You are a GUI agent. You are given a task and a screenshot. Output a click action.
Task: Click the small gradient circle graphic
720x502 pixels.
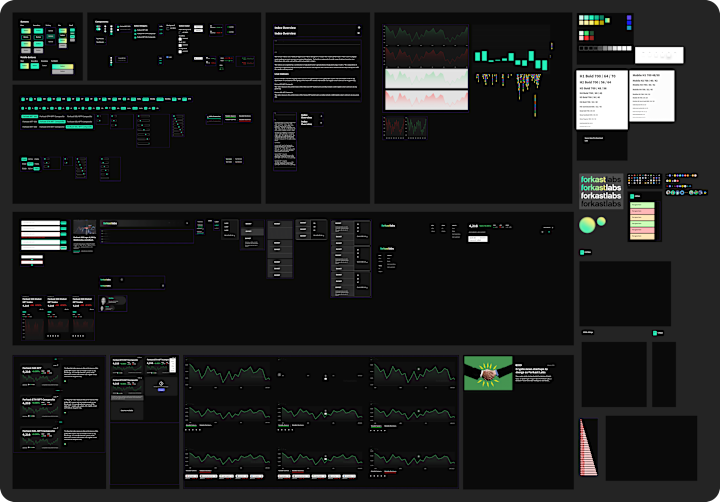pyautogui.click(x=601, y=222)
